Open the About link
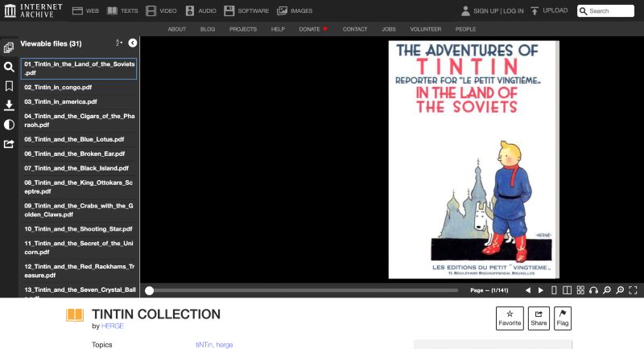This screenshot has height=349, width=644. pyautogui.click(x=176, y=29)
